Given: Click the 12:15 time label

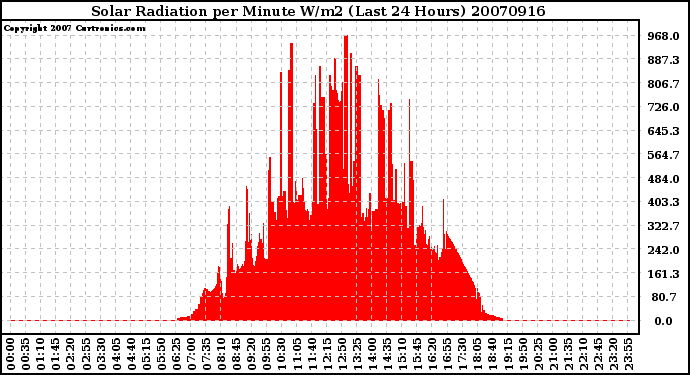Looking at the screenshot, I should coord(327,355).
